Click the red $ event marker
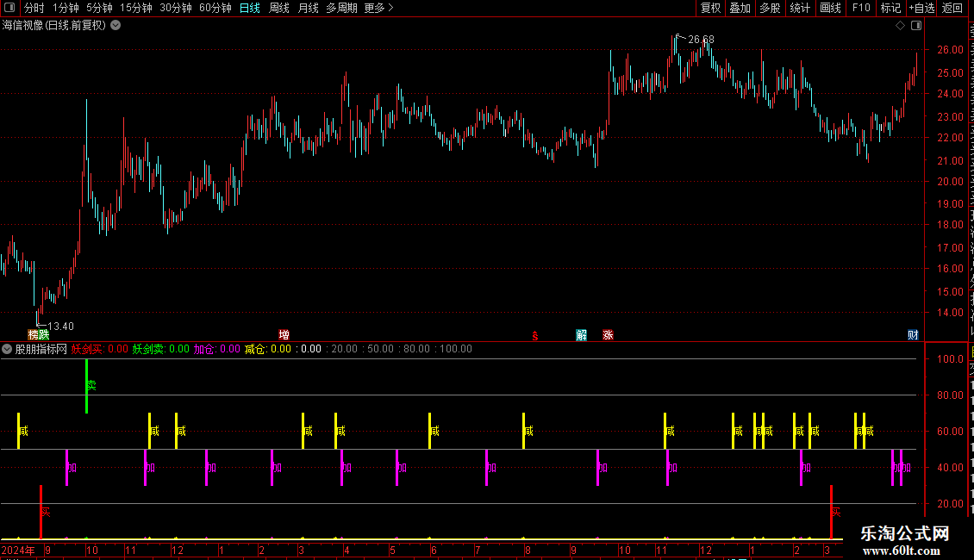 [x=534, y=336]
